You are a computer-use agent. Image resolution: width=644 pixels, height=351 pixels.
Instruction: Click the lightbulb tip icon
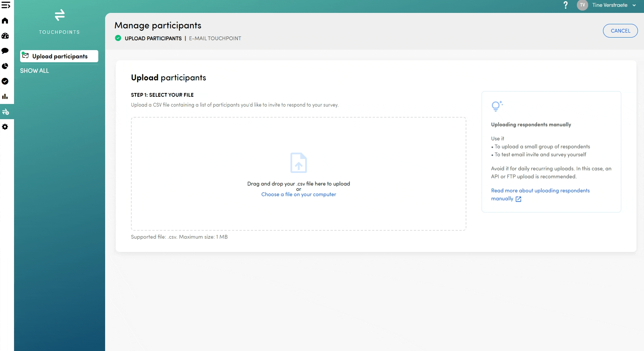[x=497, y=106]
